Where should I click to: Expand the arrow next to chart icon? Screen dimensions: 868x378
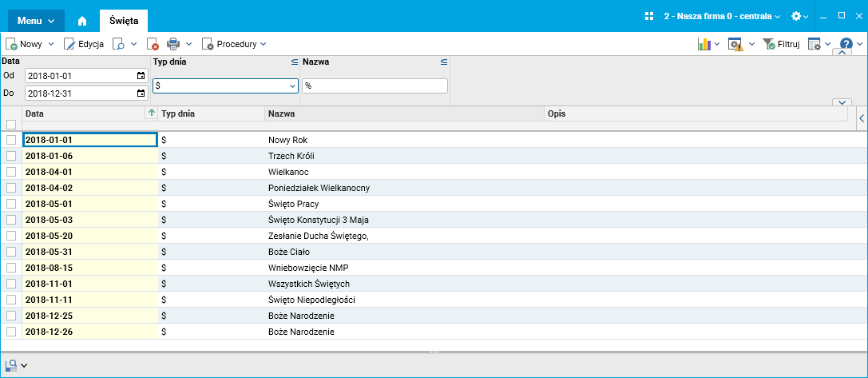pyautogui.click(x=717, y=44)
